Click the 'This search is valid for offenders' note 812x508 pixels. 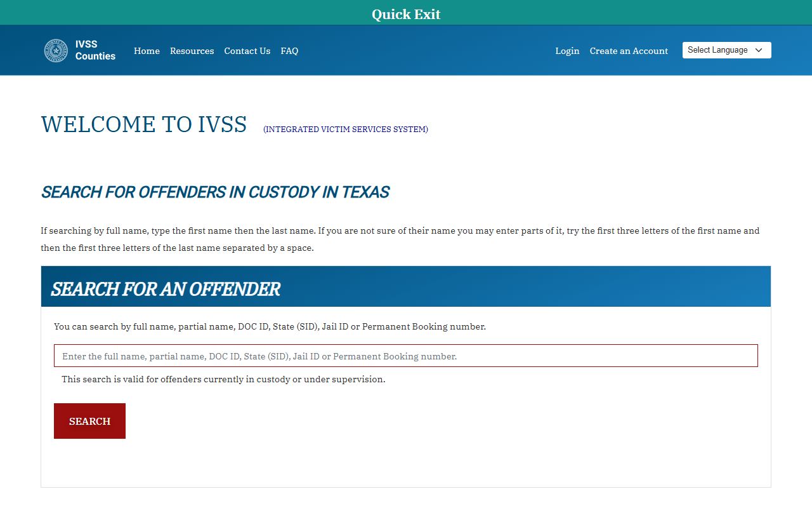(223, 379)
